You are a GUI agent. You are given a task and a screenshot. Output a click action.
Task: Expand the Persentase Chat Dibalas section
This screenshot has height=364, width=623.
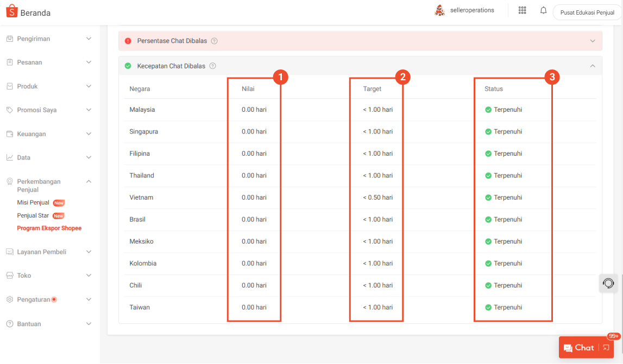click(591, 41)
